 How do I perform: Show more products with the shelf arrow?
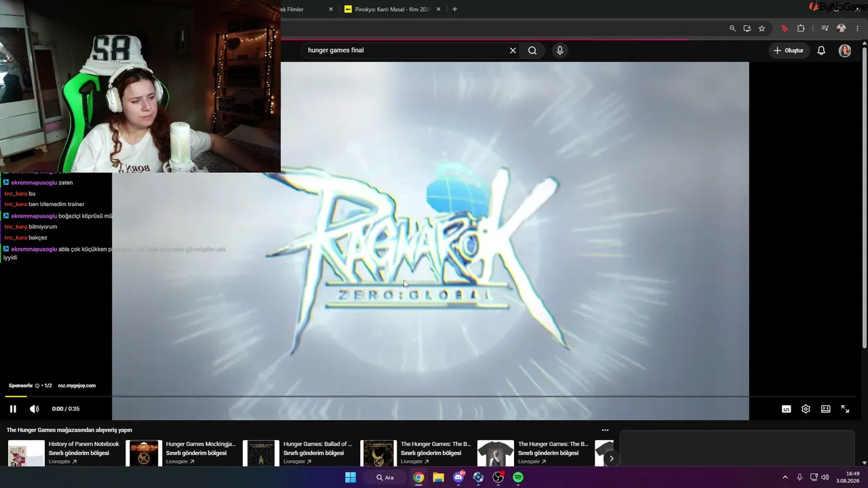[611, 458]
